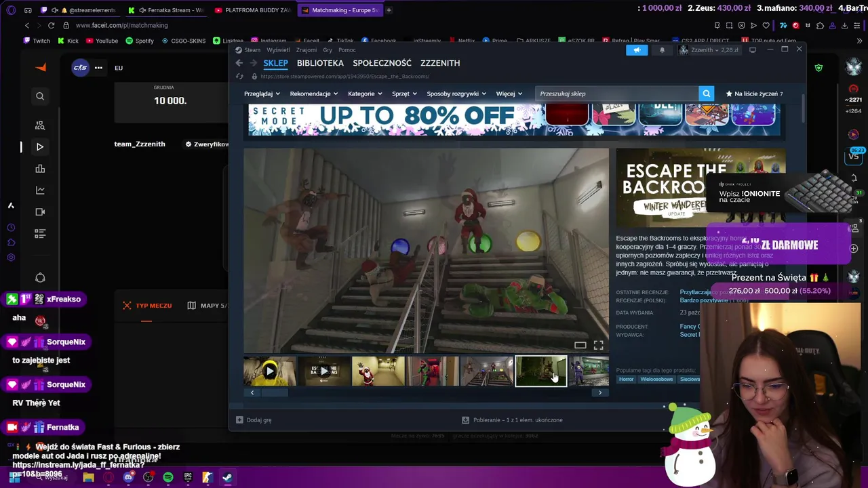Open the Znajomi menu
Viewport: 868px width, 488px height.
click(306, 50)
